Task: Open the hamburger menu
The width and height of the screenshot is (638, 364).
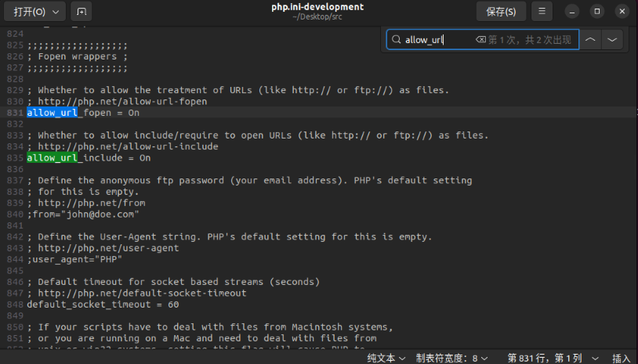Action: [x=541, y=12]
